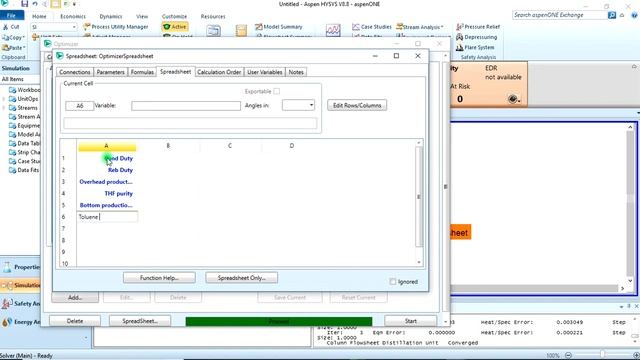640x360 pixels.
Task: Open Pressure Relief analysis
Action: [x=478, y=27]
